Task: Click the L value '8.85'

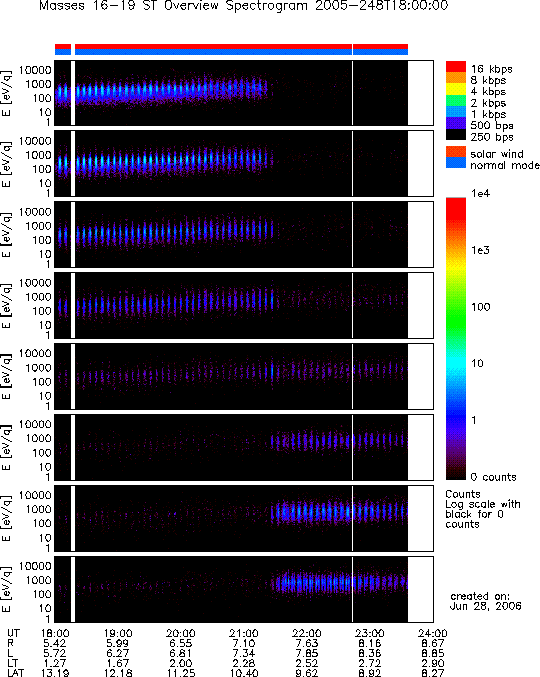Action: pos(433,653)
